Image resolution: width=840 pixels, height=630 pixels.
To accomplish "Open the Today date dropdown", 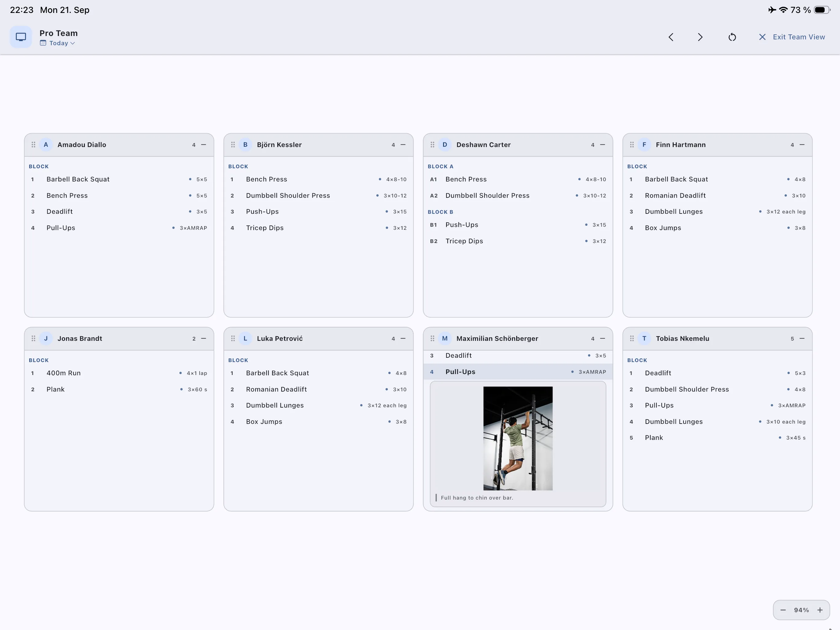I will (x=57, y=43).
